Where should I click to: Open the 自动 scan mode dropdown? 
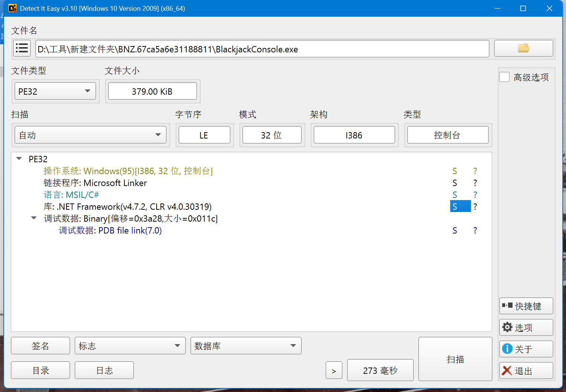tap(91, 135)
